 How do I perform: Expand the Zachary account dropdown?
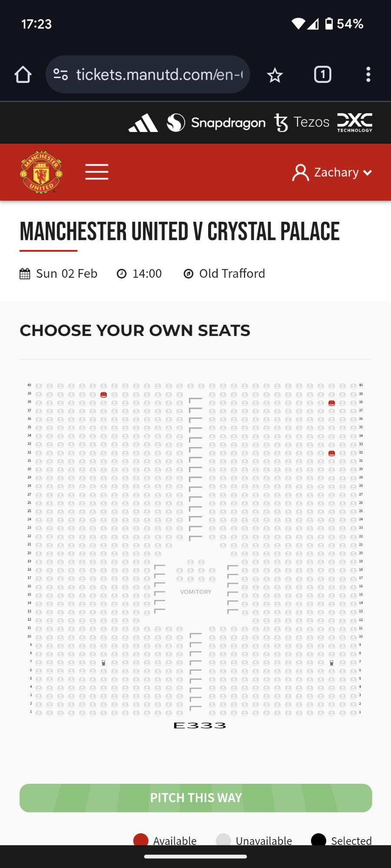[x=332, y=172]
